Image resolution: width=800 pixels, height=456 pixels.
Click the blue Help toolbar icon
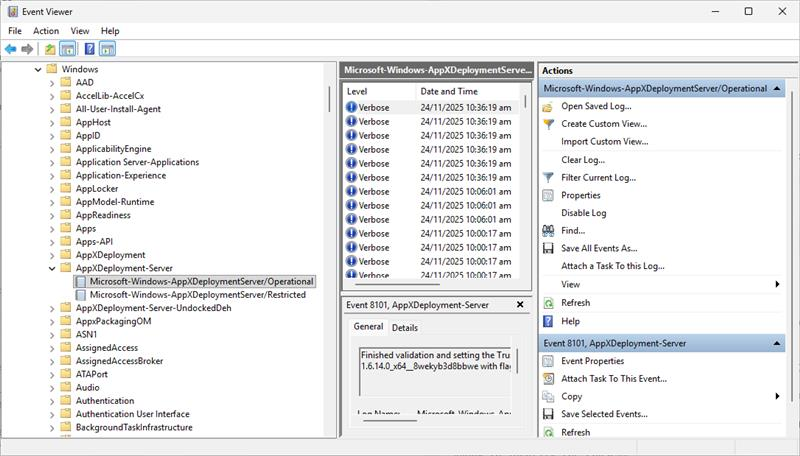point(89,49)
